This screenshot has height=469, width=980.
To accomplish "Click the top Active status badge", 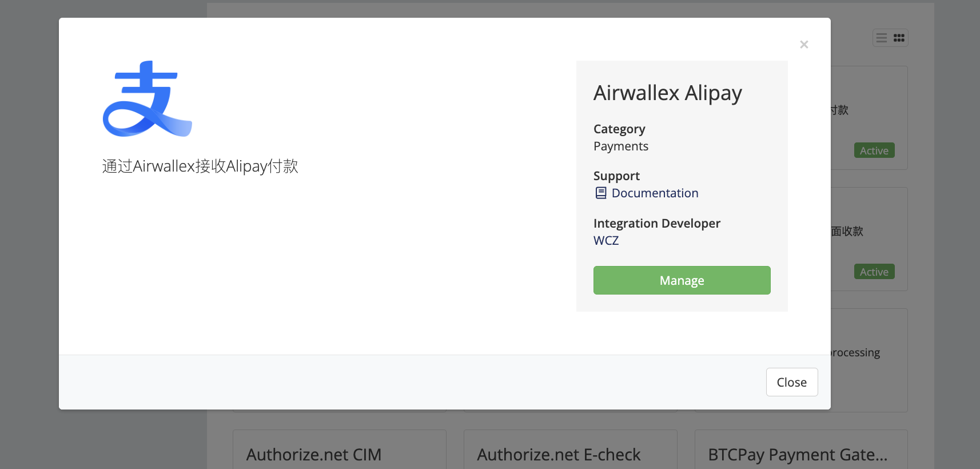I will click(874, 150).
